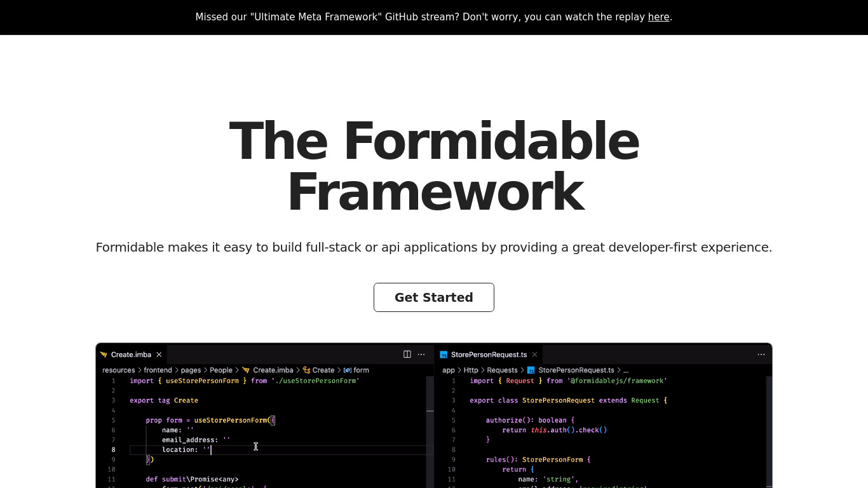
Task: Click the 'The Formidable Framework' heading
Action: click(434, 166)
